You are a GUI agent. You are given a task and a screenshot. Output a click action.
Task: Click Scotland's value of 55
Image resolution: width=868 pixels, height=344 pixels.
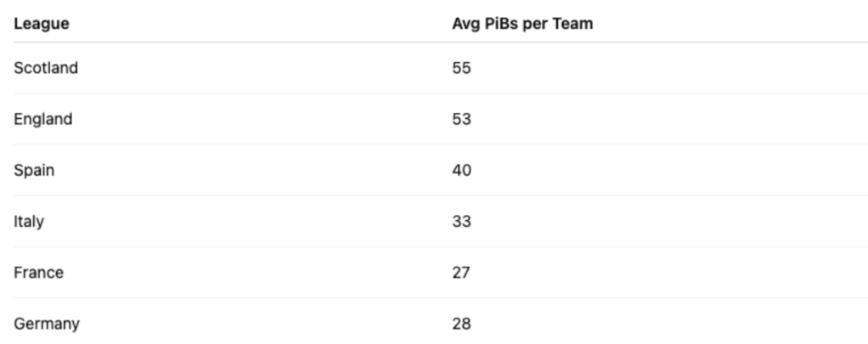(461, 68)
